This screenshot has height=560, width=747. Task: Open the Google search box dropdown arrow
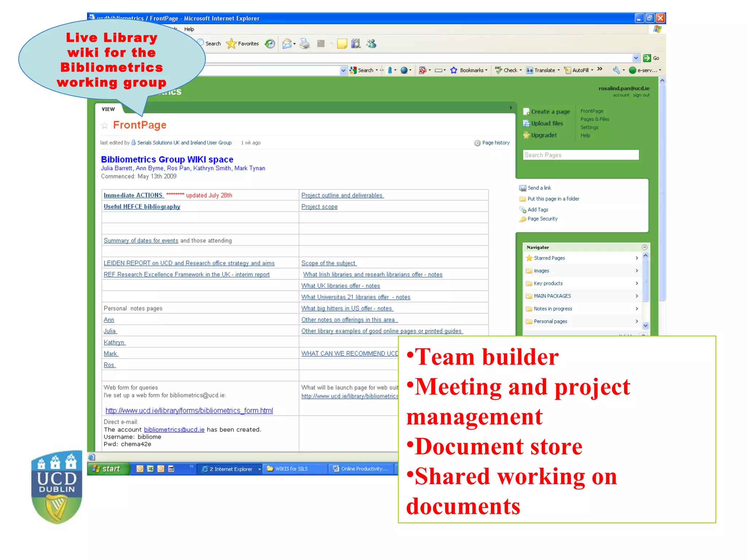pos(343,70)
